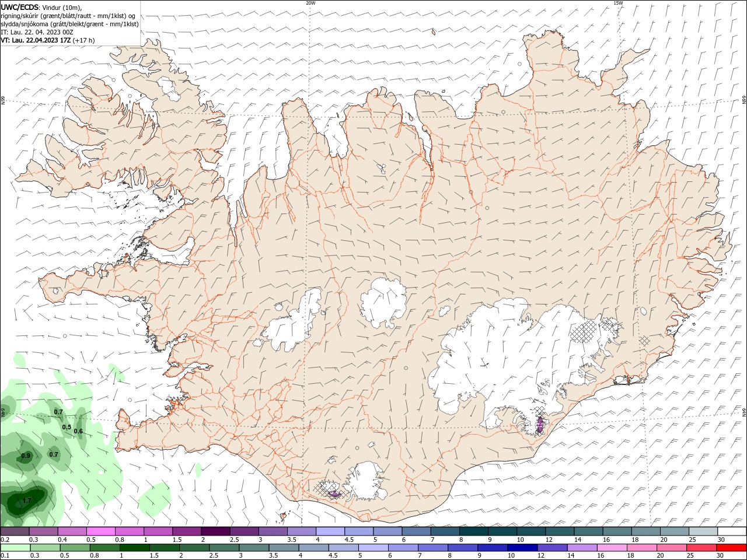Click the '0.8' value label under the lower legend
The width and height of the screenshot is (747, 560).
pos(94,556)
